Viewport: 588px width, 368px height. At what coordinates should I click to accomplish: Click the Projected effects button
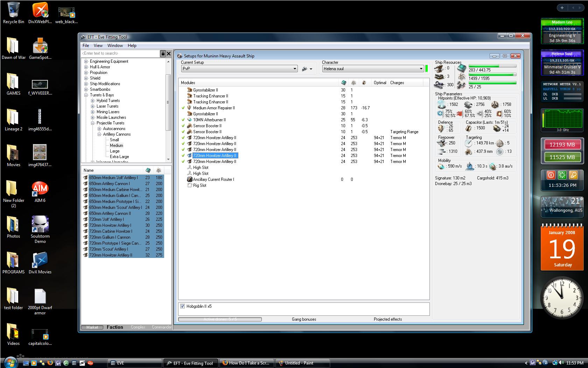388,319
